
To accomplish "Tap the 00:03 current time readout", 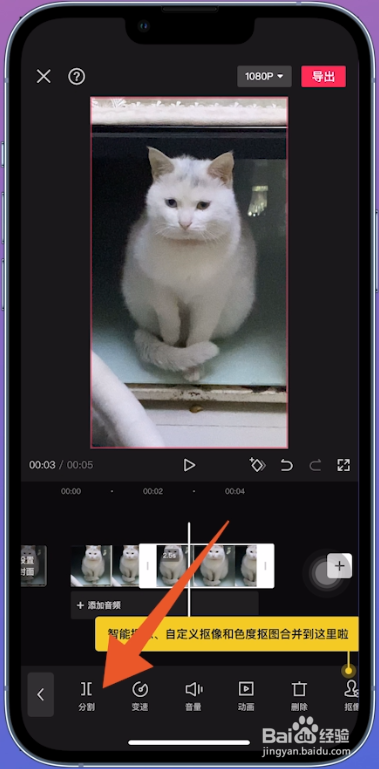I will click(42, 465).
